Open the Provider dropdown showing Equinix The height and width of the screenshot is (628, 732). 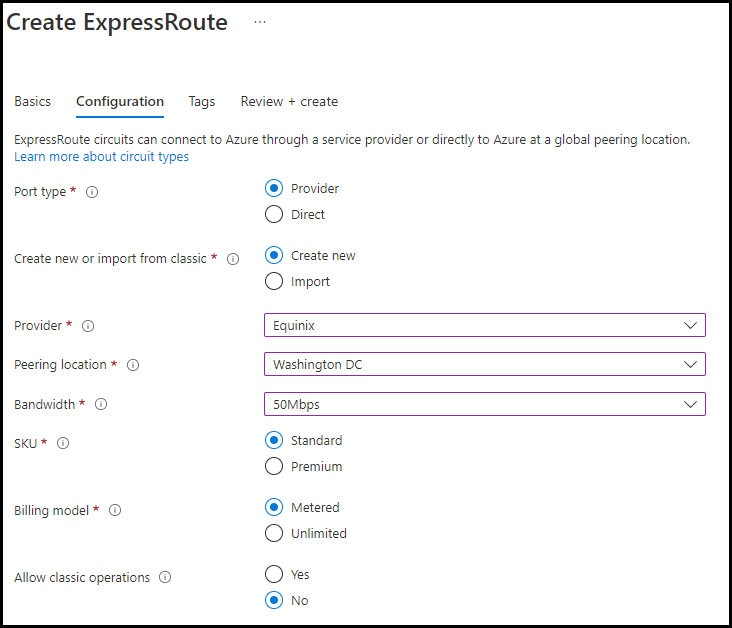(484, 325)
